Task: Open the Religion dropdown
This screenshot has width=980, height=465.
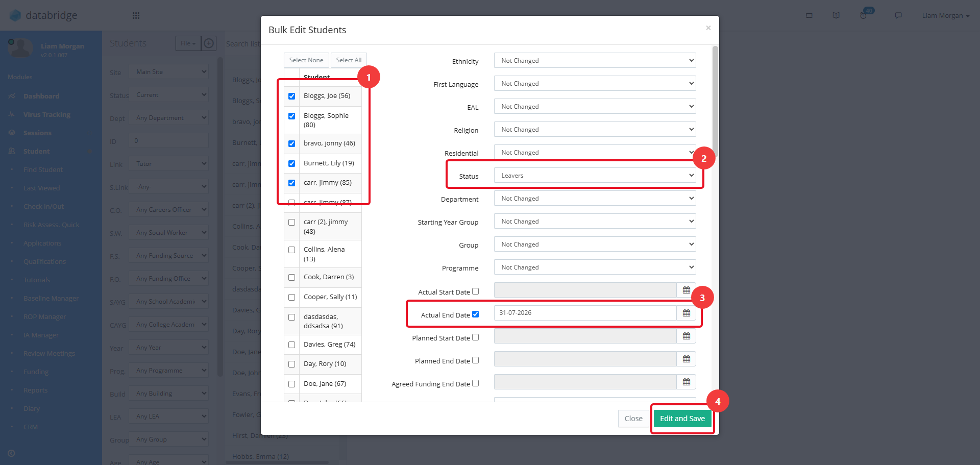Action: (x=595, y=129)
